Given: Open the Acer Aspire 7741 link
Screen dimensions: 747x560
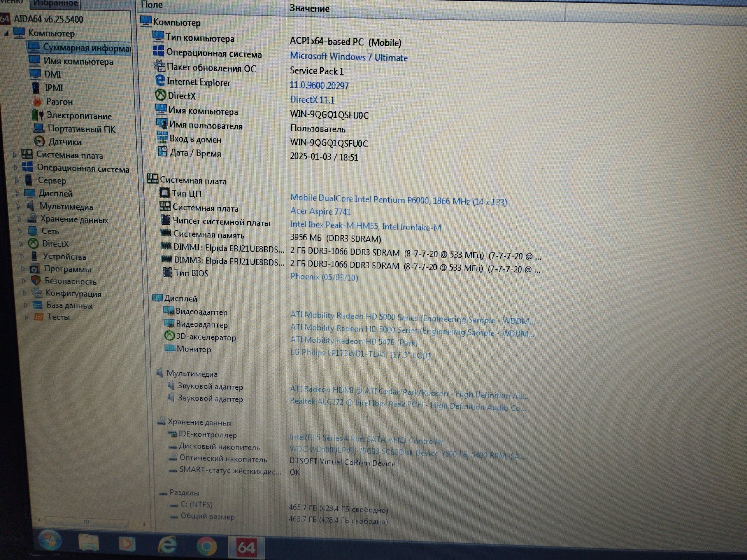Looking at the screenshot, I should pos(320,211).
